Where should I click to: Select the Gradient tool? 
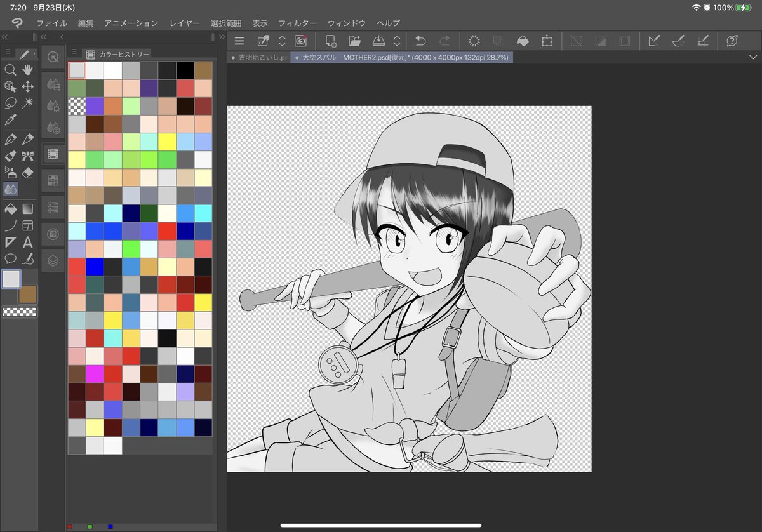point(28,208)
